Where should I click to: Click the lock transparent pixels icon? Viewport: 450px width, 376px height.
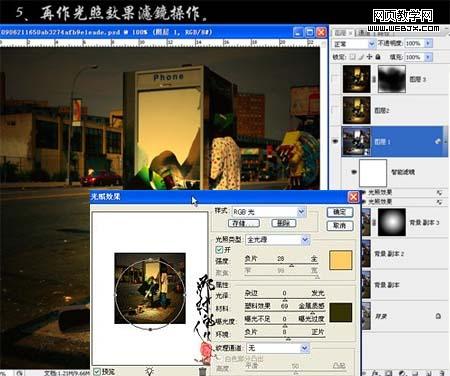pos(353,57)
